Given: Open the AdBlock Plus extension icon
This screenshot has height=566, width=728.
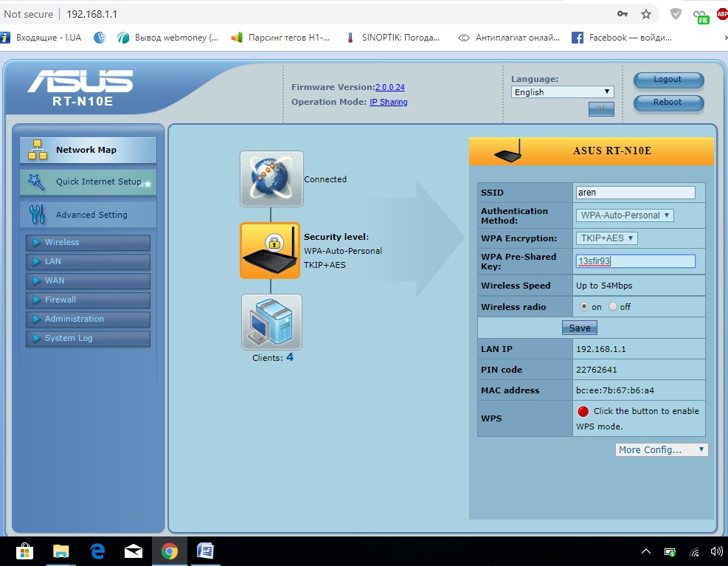Looking at the screenshot, I should (x=722, y=14).
